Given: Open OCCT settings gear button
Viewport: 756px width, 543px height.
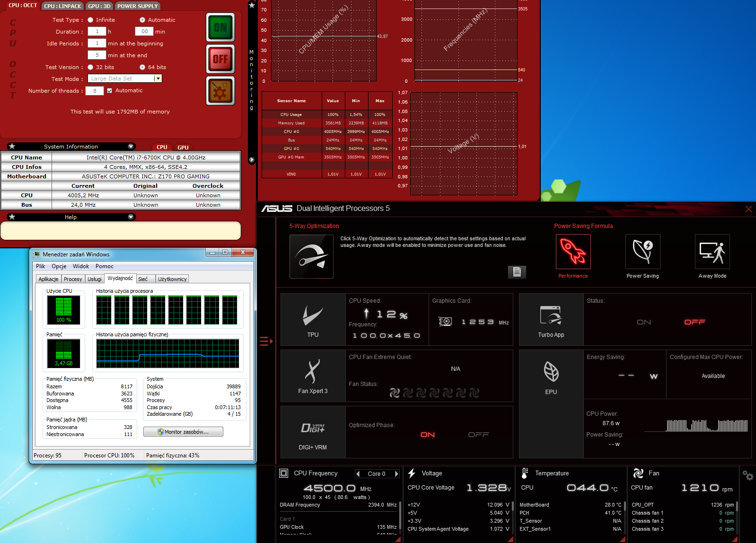Looking at the screenshot, I should pyautogui.click(x=220, y=91).
